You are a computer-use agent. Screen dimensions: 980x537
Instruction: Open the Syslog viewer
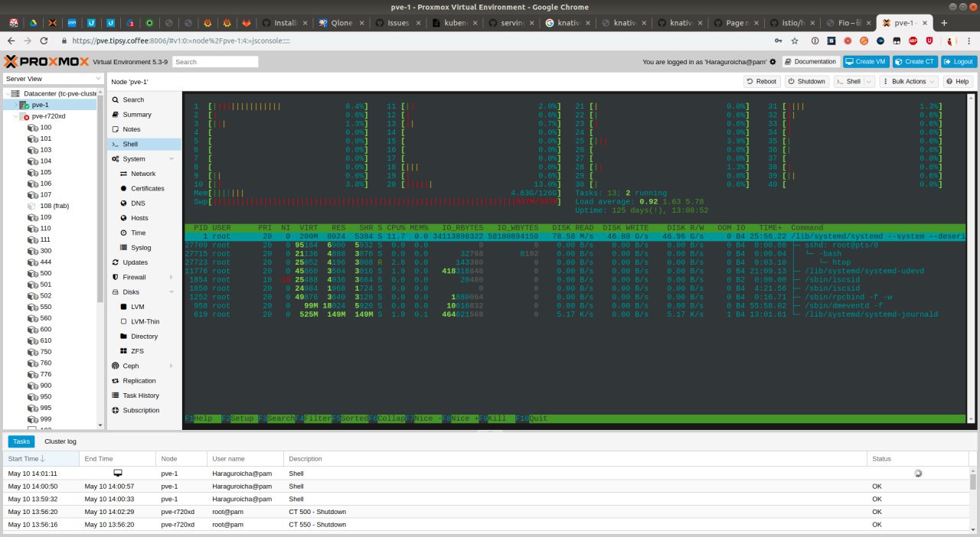[x=141, y=248]
